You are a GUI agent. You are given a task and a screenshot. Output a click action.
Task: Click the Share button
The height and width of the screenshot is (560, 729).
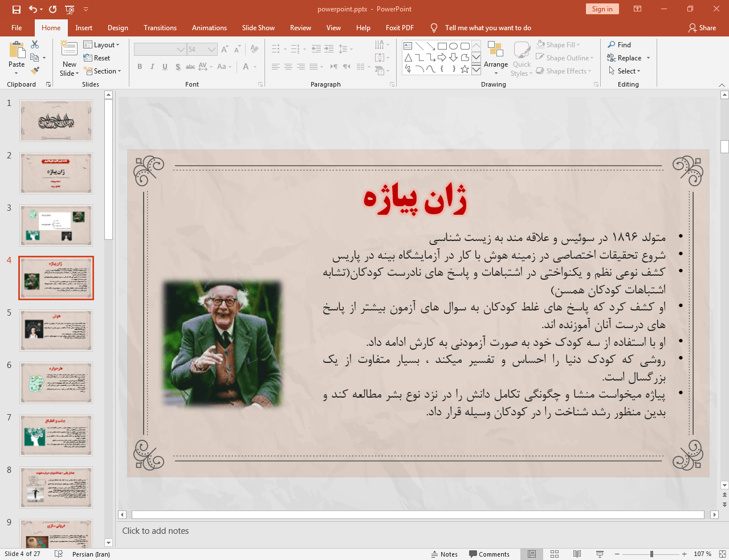702,28
